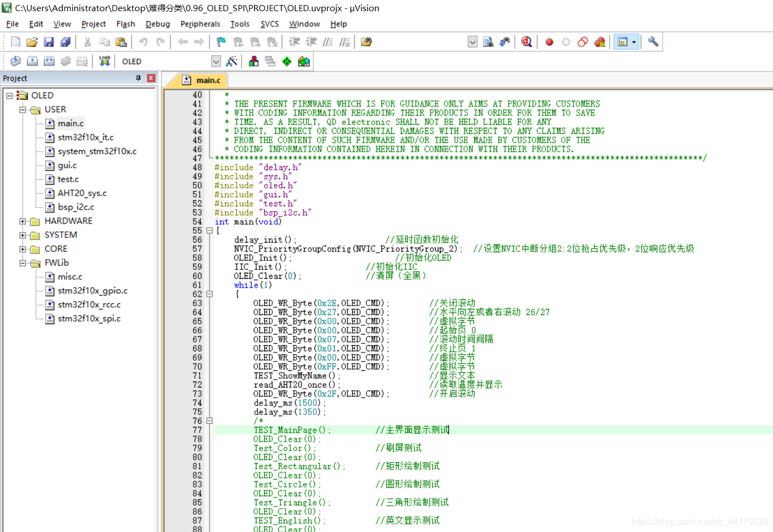
Task: Expand the HARDWARE group in project tree
Action: tap(23, 221)
